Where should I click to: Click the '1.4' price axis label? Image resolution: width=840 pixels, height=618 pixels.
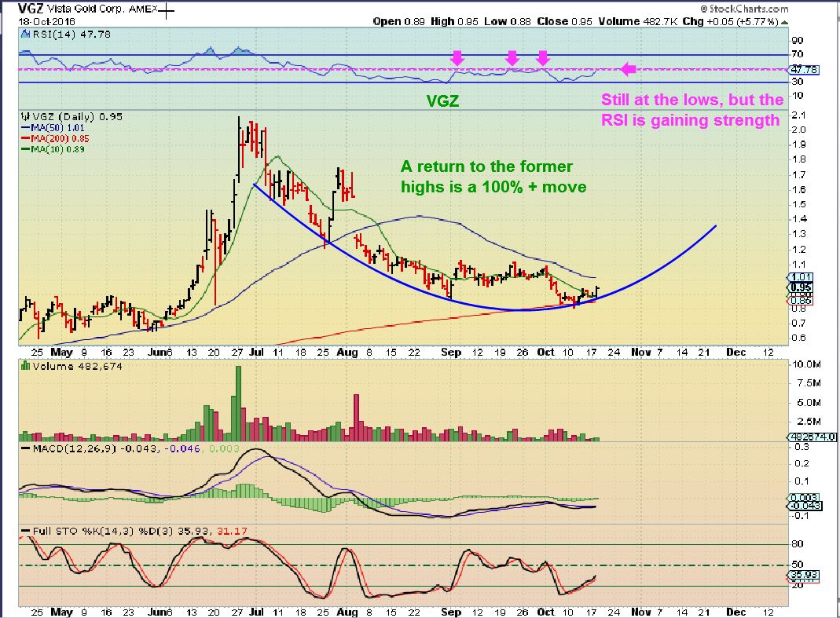point(799,219)
